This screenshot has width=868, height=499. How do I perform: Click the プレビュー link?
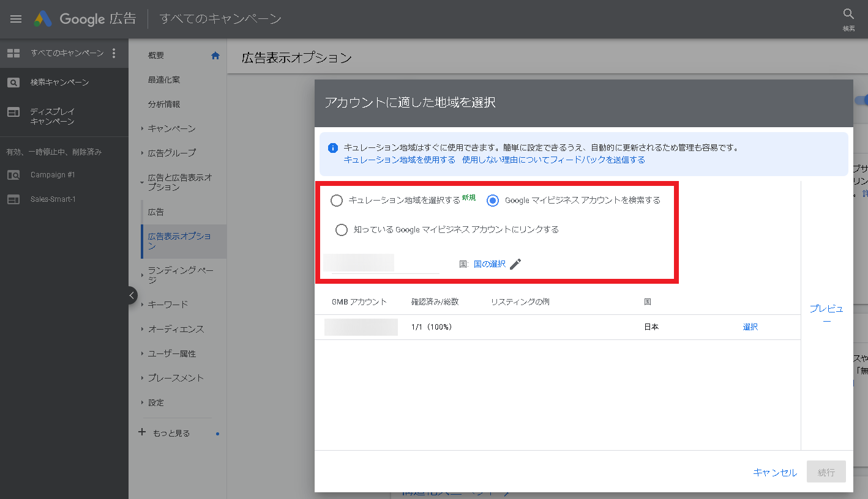pos(826,315)
